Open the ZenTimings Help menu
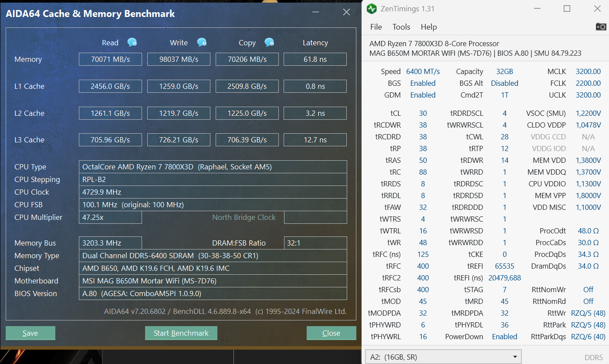609x364 pixels. [x=429, y=27]
